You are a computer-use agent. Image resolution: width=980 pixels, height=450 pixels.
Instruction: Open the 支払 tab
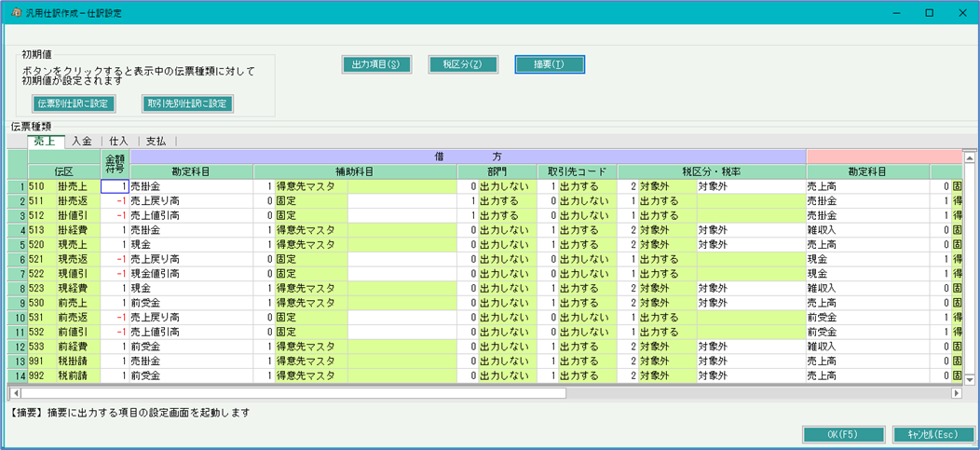[x=156, y=141]
